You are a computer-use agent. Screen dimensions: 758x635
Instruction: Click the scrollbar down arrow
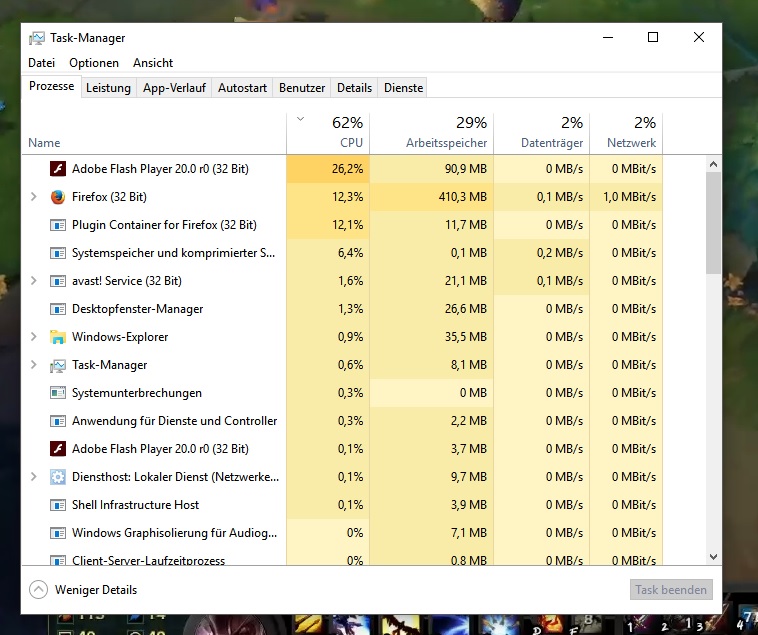(x=713, y=557)
